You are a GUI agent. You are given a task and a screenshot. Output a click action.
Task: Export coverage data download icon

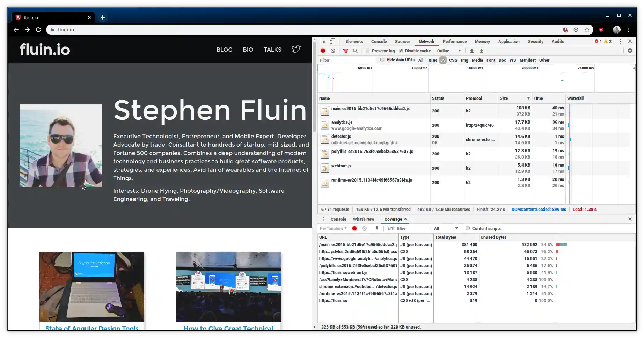pos(377,228)
